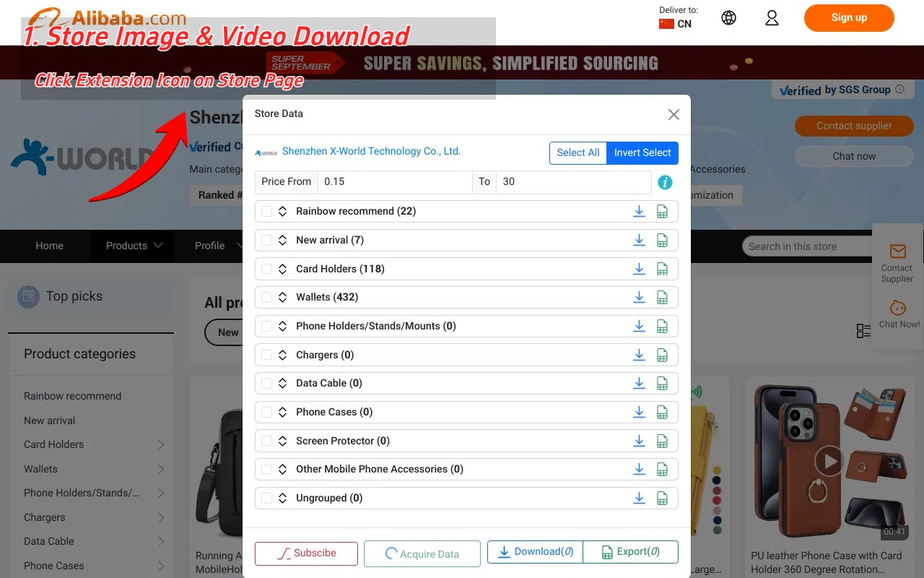Spreadsheet icon in Data Cable row
This screenshot has width=924, height=578.
click(662, 383)
